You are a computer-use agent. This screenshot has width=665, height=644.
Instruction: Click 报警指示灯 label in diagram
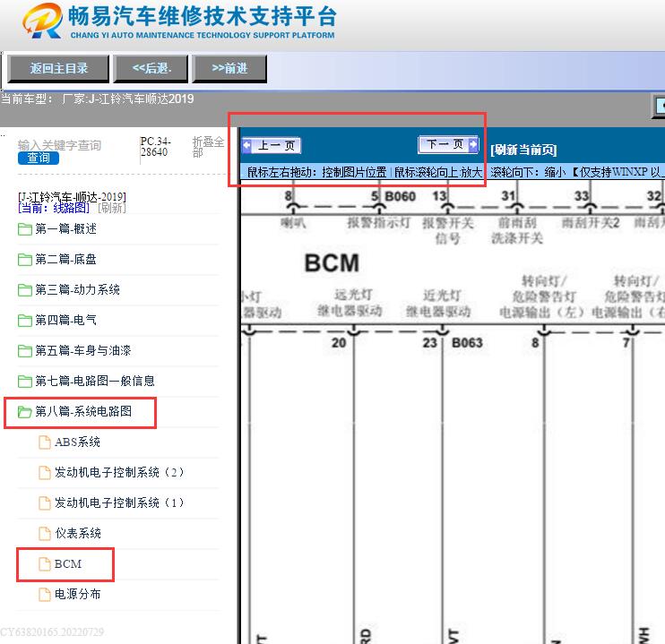pyautogui.click(x=379, y=223)
